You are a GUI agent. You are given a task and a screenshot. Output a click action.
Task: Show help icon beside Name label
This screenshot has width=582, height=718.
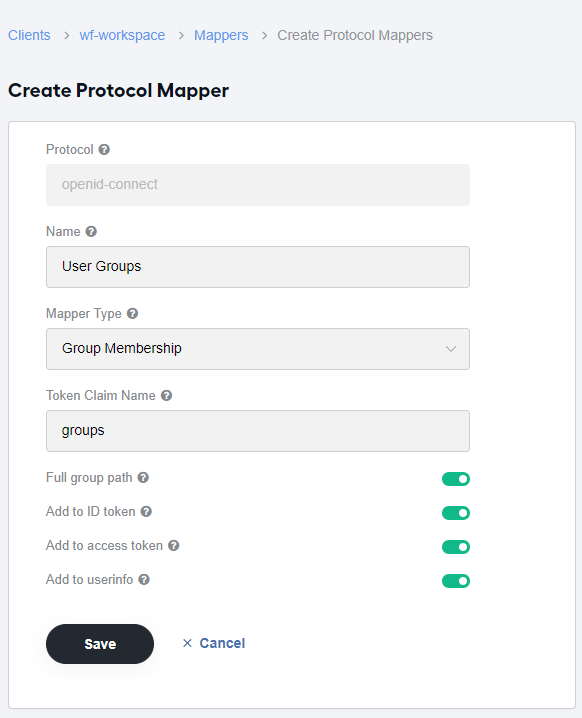pos(91,232)
